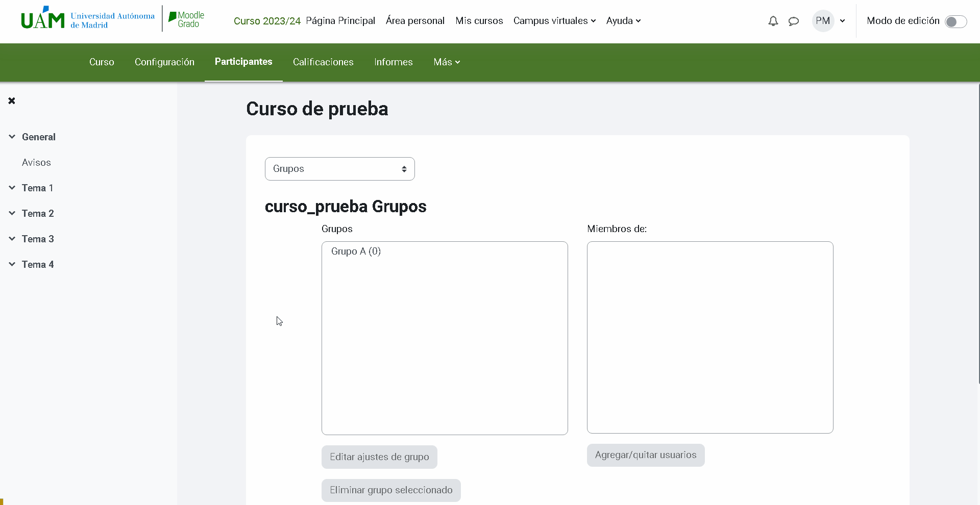
Task: Close the course index sidebar
Action: point(12,100)
